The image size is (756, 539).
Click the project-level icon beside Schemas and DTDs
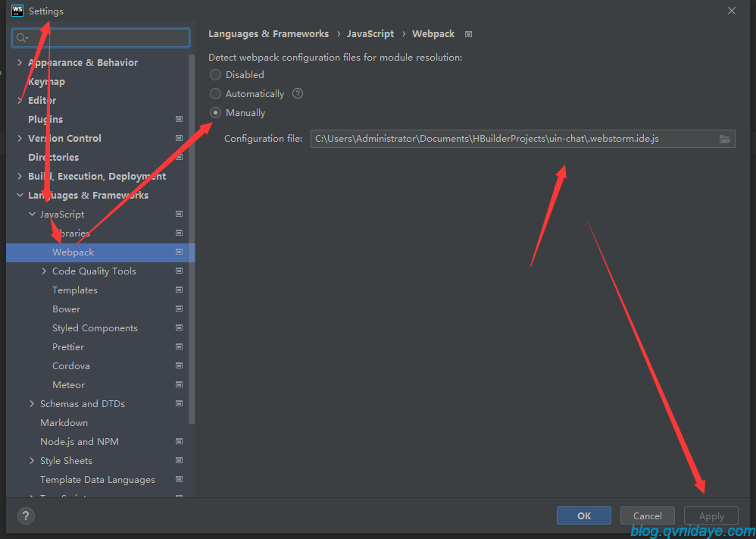(x=179, y=403)
